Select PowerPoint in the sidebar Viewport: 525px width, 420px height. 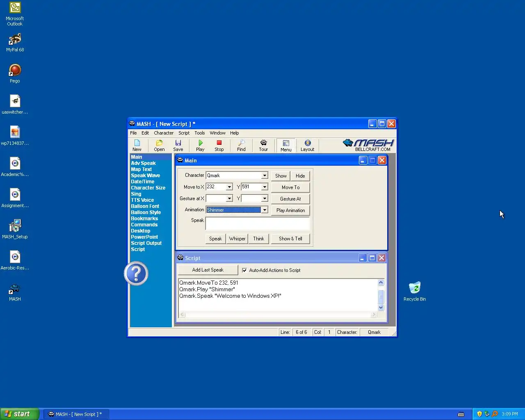point(144,237)
